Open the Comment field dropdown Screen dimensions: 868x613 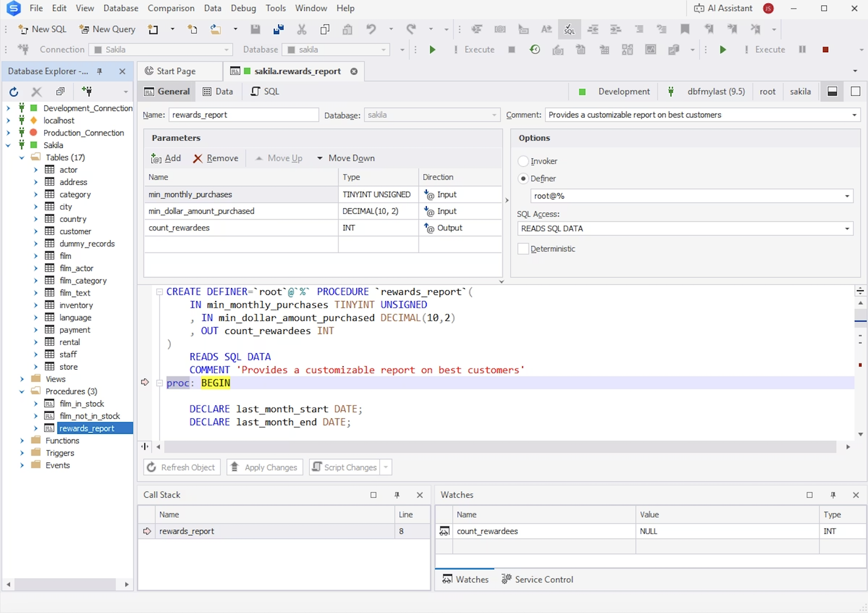coord(855,115)
